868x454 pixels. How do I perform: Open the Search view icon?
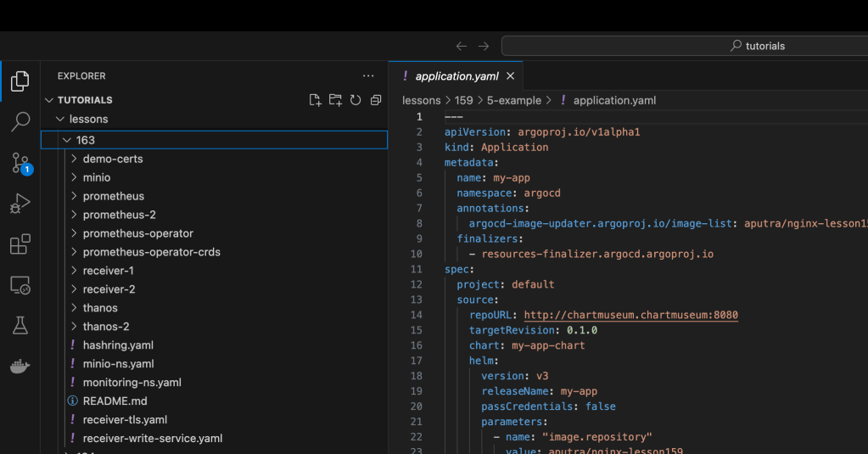(20, 122)
